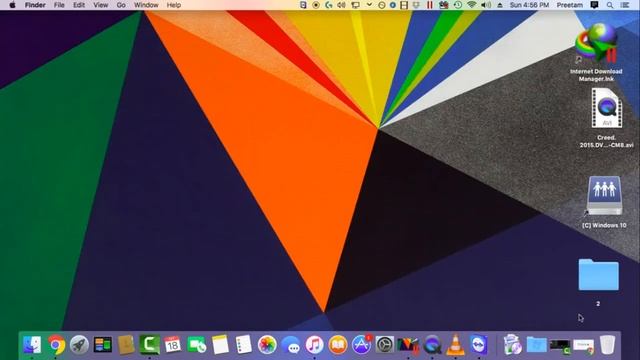Open Time Machine menu bar icon
Screen dimensions: 640x360
point(458,5)
